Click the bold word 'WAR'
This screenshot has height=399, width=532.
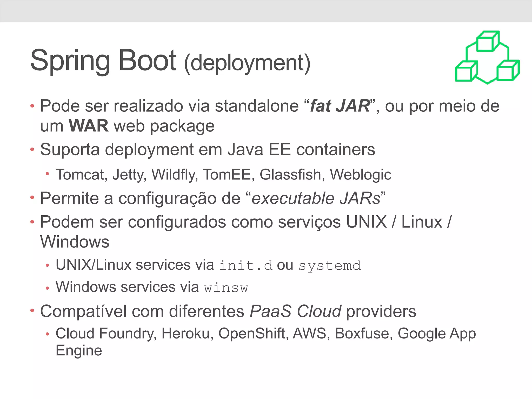coord(88,126)
